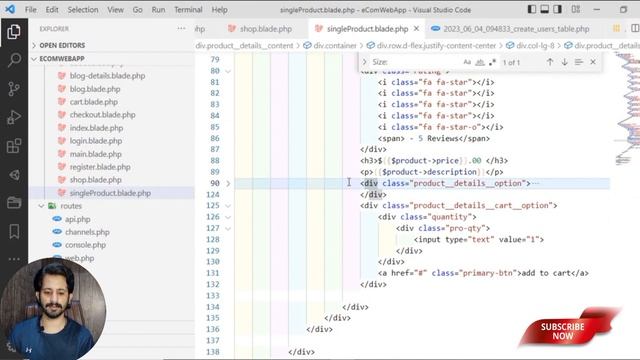Viewport: 640px width, 360px height.
Task: Open login.blade.php file
Action: 96,141
